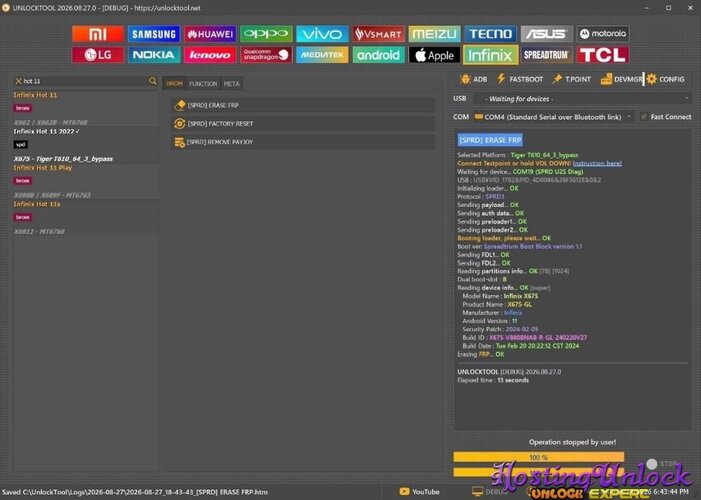This screenshot has height=500, width=701.
Task: Run [SPRD] FACTORY RESET
Action: tap(303, 123)
